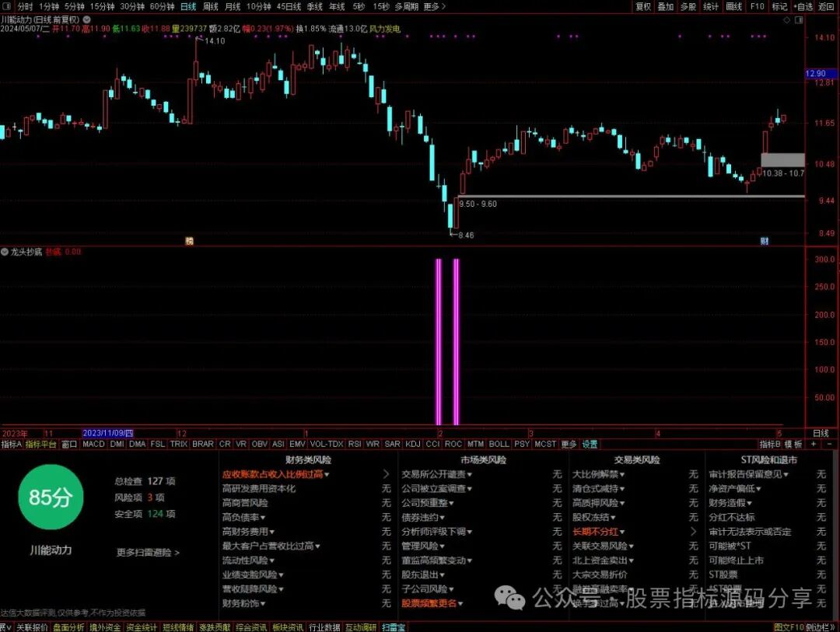Open the 扫雷宝 bottom tab
Viewport: 840px width, 632px height.
pos(394,627)
